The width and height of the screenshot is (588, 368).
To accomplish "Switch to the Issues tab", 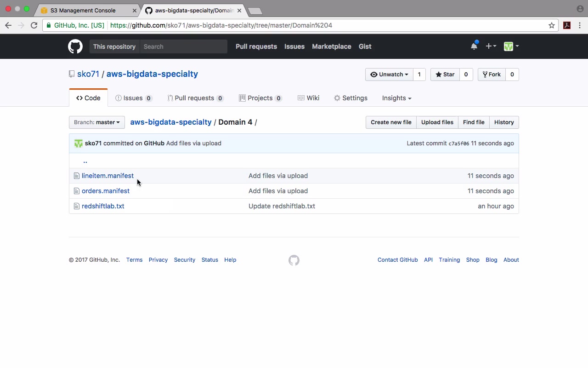I will (133, 98).
